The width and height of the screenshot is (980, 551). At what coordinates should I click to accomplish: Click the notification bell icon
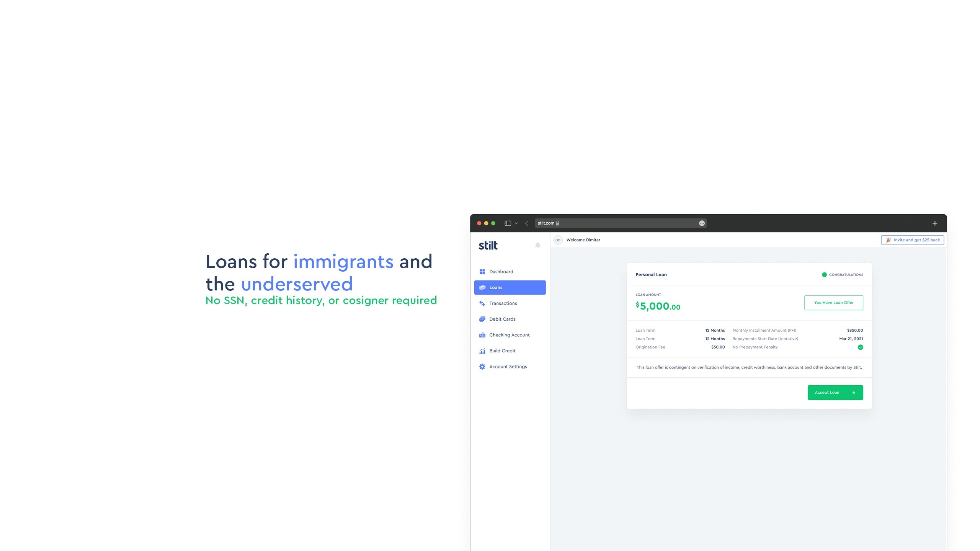coord(537,246)
